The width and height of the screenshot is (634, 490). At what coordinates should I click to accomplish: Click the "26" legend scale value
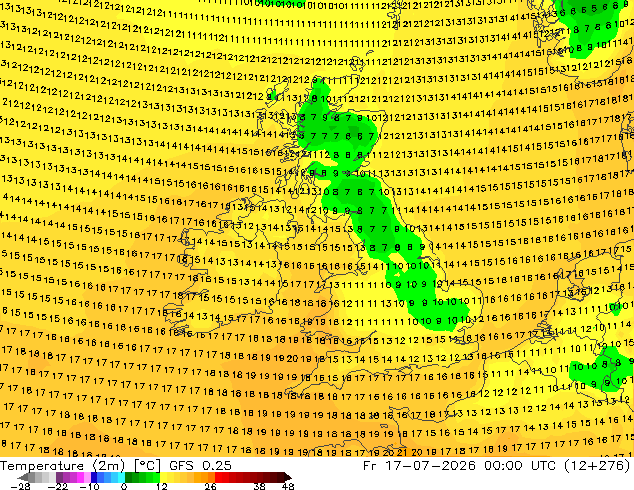click(210, 486)
